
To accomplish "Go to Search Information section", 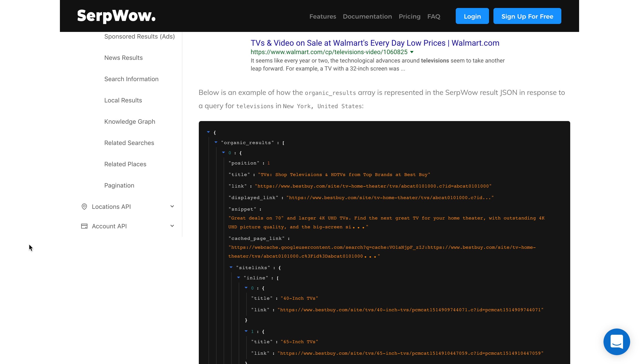I will click(x=131, y=79).
